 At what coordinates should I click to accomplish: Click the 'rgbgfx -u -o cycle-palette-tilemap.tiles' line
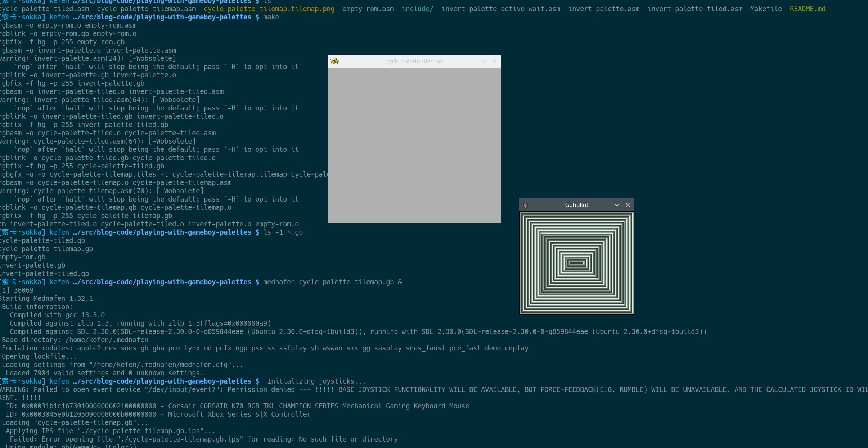(164, 174)
